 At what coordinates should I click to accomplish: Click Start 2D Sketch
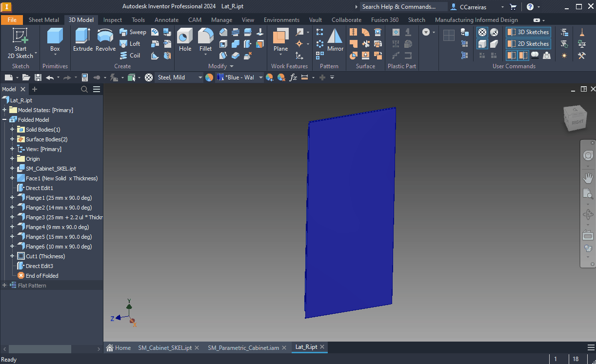(20, 41)
